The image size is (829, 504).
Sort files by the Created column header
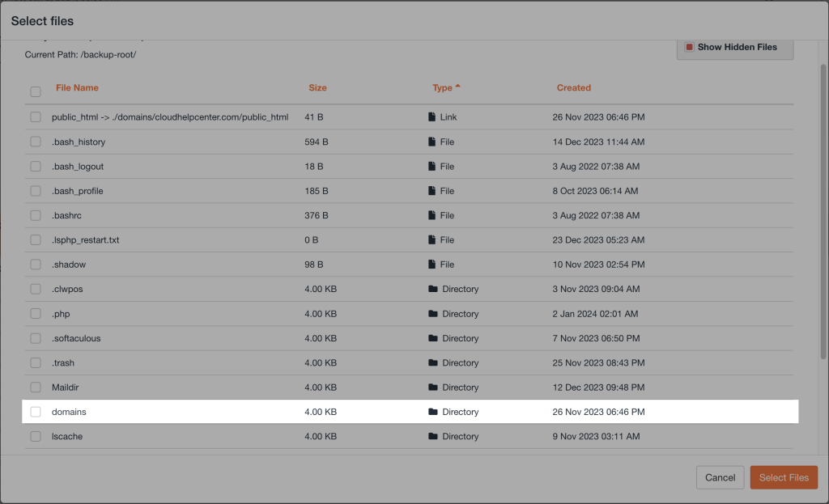tap(573, 87)
